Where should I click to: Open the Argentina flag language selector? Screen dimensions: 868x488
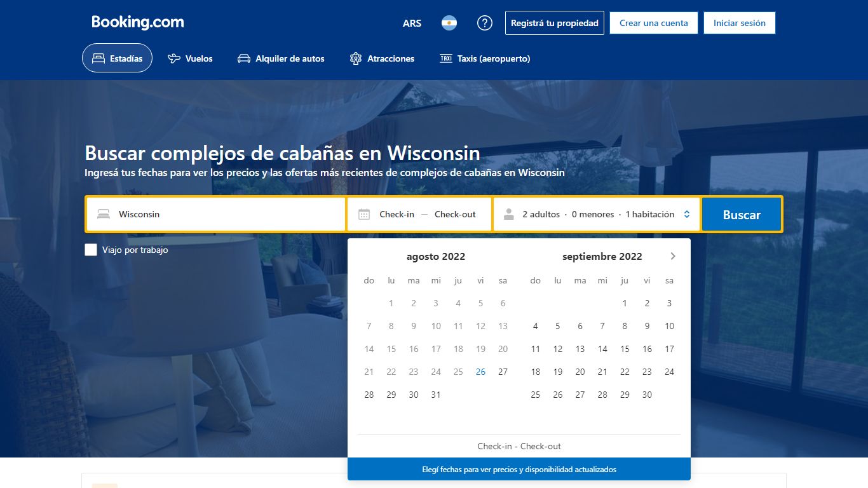449,23
